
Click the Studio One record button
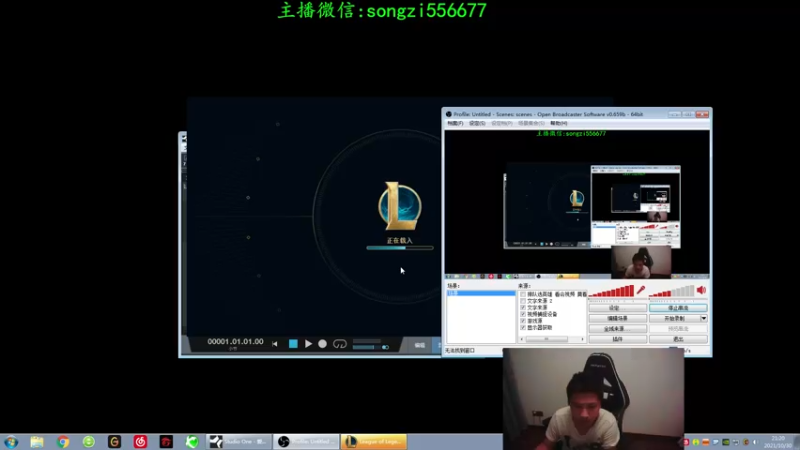tap(322, 344)
